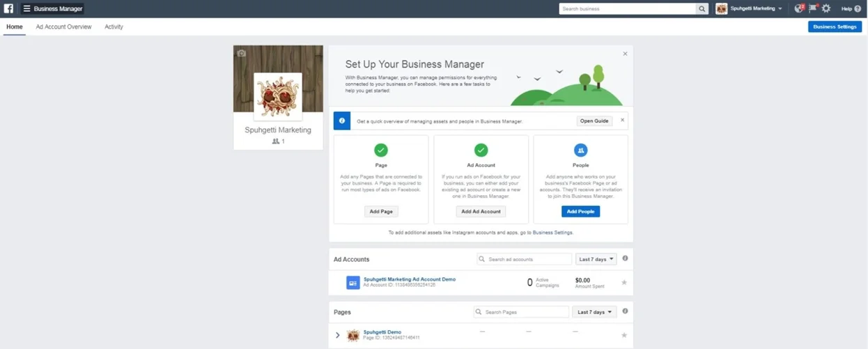Viewport: 868px width, 349px height.
Task: Open notifications globe icon
Action: (x=800, y=8)
